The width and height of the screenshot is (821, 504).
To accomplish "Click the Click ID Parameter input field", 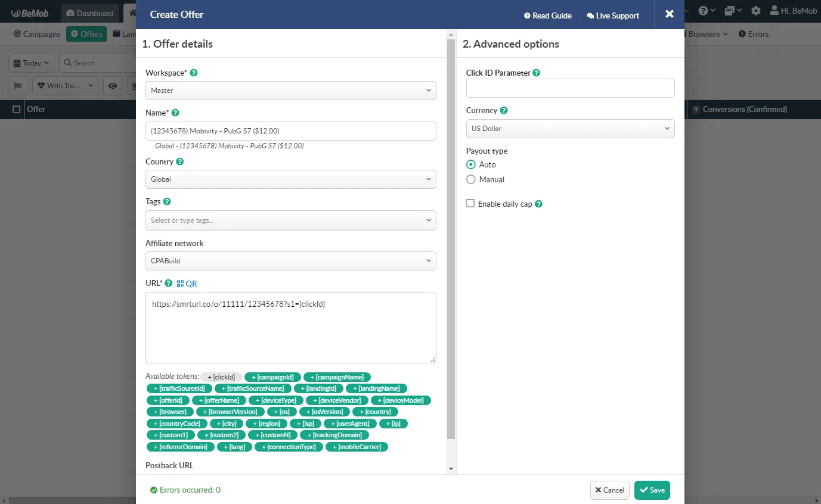I will tap(570, 88).
